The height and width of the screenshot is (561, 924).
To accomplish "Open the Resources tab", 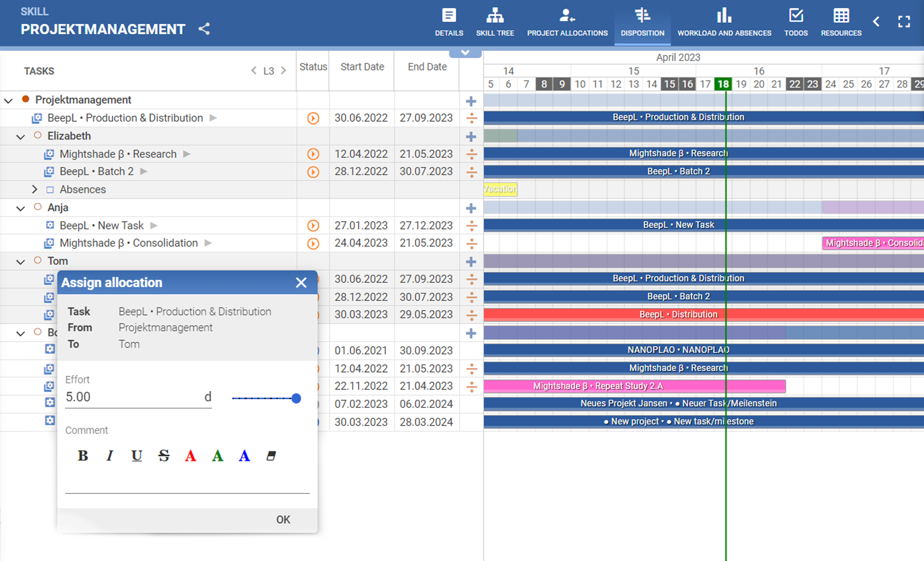I will (x=841, y=22).
